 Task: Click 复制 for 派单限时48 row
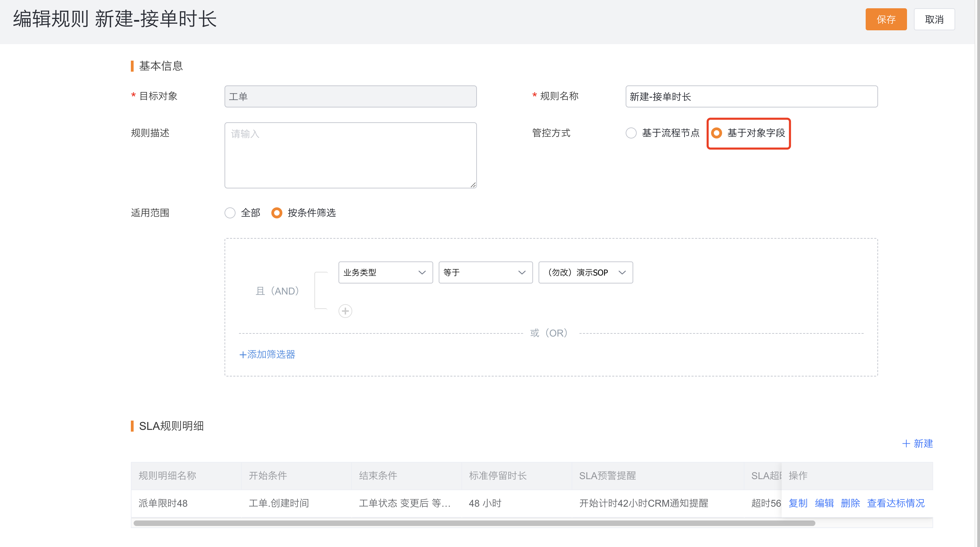tap(798, 503)
